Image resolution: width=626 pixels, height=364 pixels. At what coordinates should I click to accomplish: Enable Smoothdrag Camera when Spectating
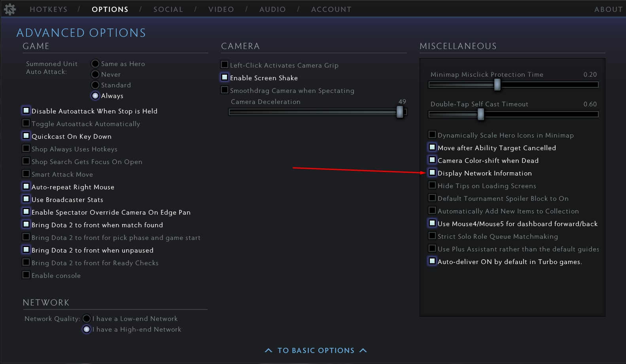(x=225, y=90)
